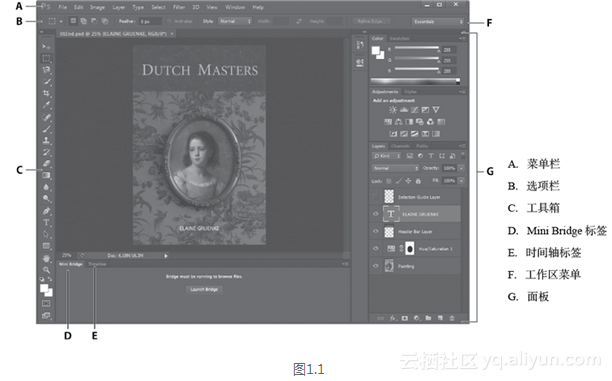The height and width of the screenshot is (381, 612).
Task: Click the add layer mask icon
Action: coord(405,318)
